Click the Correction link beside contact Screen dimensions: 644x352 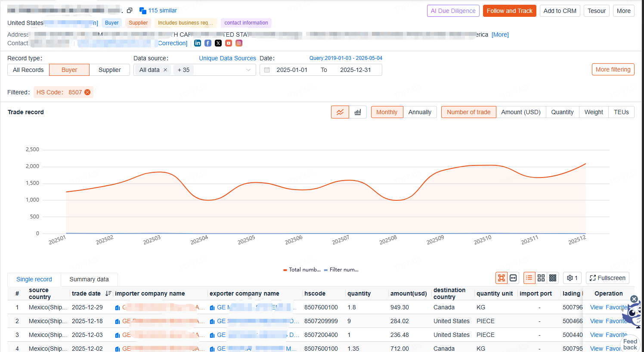(173, 43)
